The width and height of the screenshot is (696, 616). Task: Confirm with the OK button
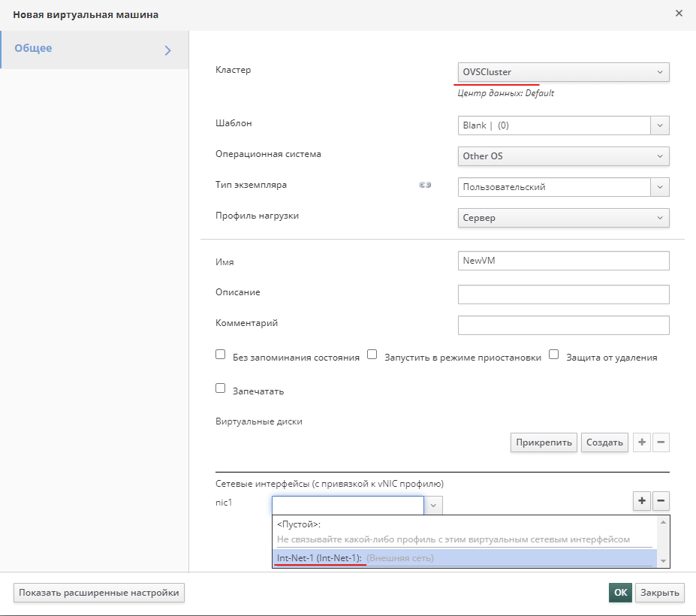620,593
